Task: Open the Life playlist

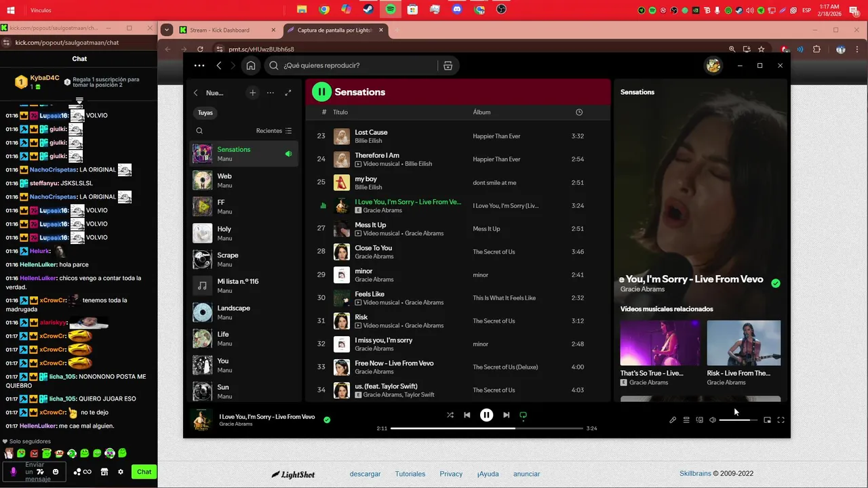Action: point(244,339)
